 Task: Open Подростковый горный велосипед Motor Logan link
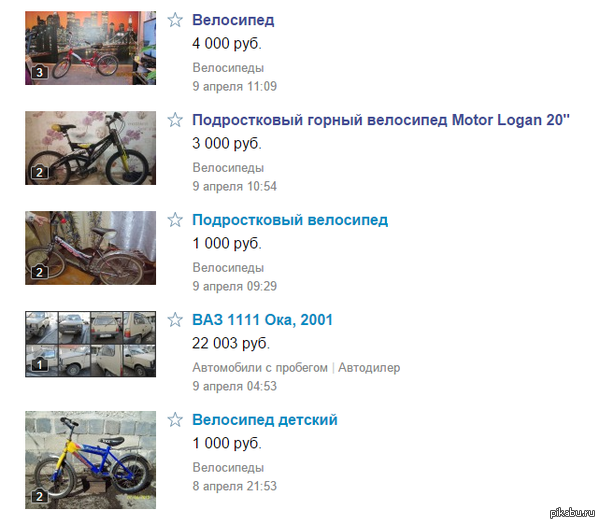click(381, 120)
